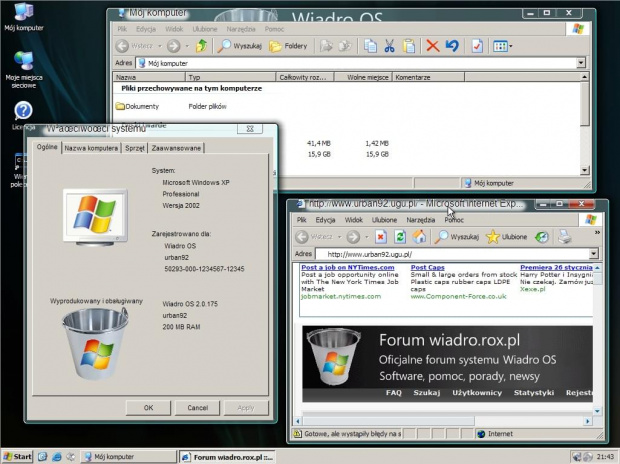Open Użytkownicy link on forum page
Screen dimensions: 620x464
click(477, 392)
